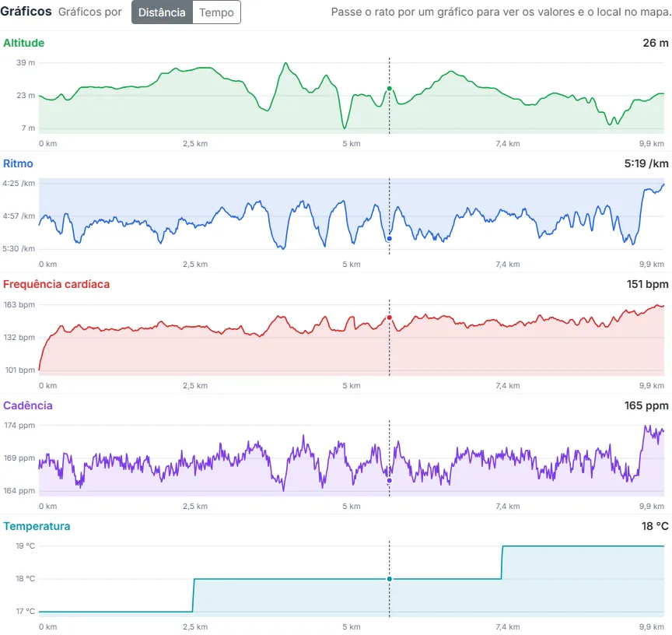
Task: Switch charts to Tempo view
Action: [216, 12]
